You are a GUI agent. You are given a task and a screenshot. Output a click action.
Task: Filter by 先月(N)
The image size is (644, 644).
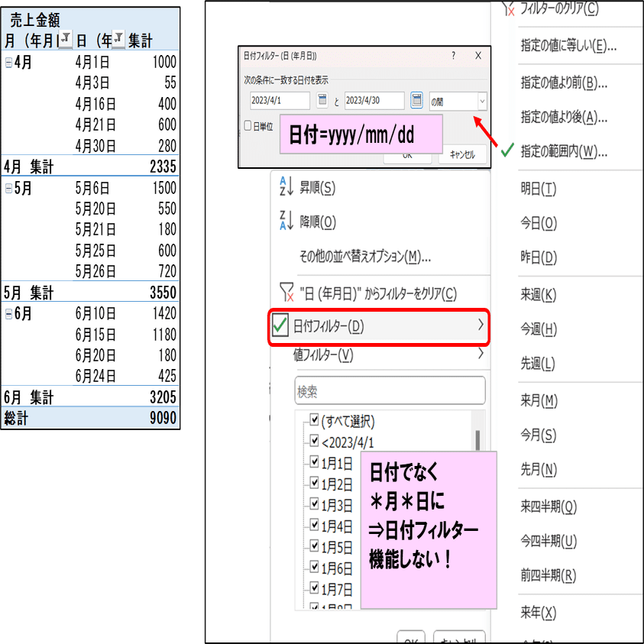click(539, 469)
